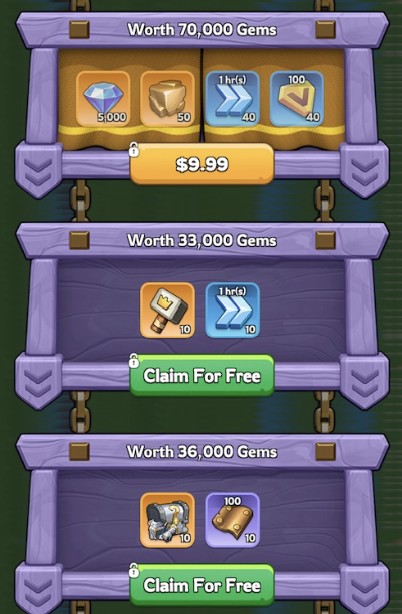This screenshot has height=614, width=402.
Task: Expand left chevron on 70,000 Gems board
Action: (x=38, y=171)
